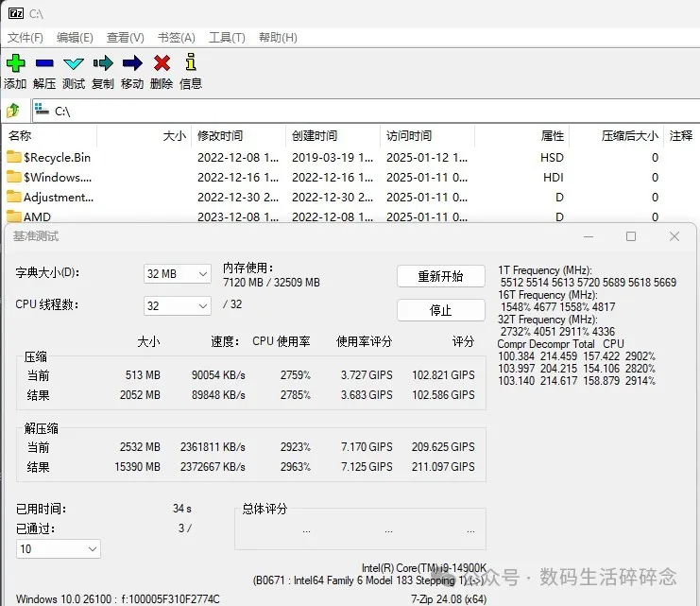Sort by the 属性 column header
The image size is (700, 606).
(521, 135)
